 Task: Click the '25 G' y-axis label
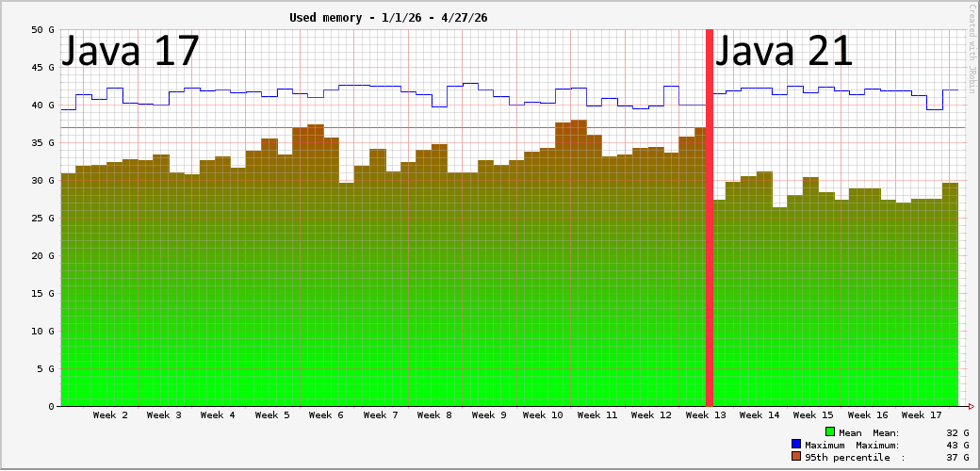tap(42, 218)
